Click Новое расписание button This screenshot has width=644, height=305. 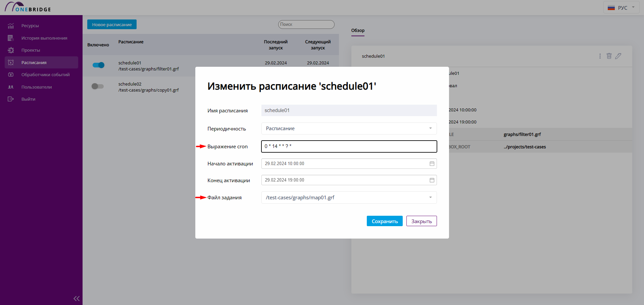coord(112,24)
